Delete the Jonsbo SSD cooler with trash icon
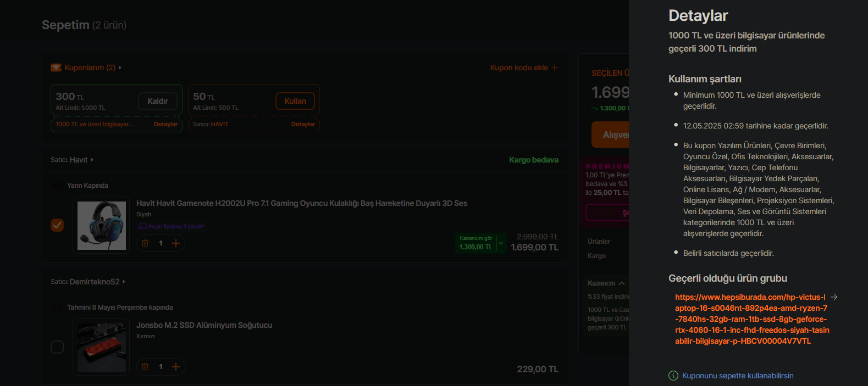This screenshot has width=868, height=386. coord(145,367)
